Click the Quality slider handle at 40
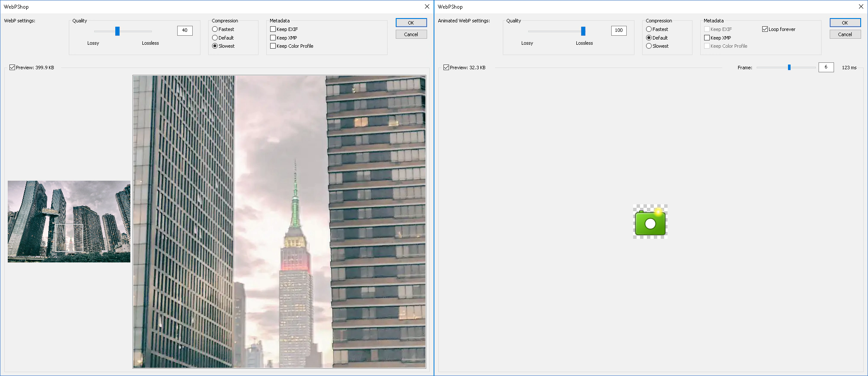The image size is (868, 376). click(117, 31)
